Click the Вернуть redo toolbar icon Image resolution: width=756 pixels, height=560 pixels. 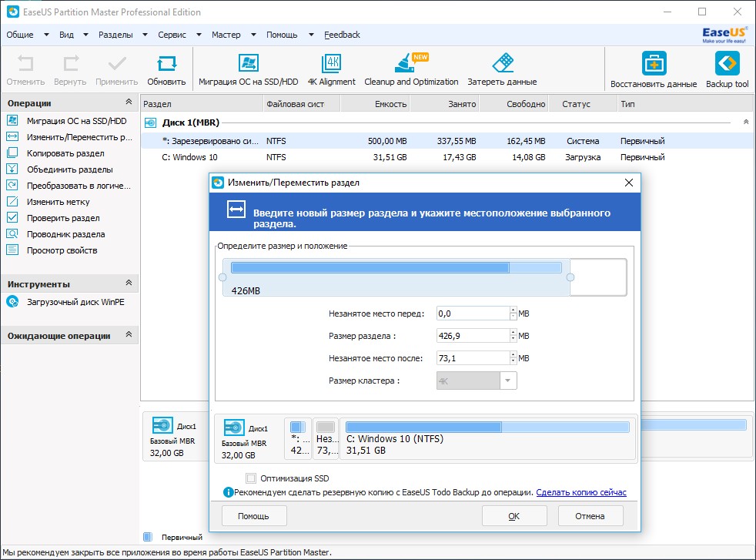pos(70,64)
